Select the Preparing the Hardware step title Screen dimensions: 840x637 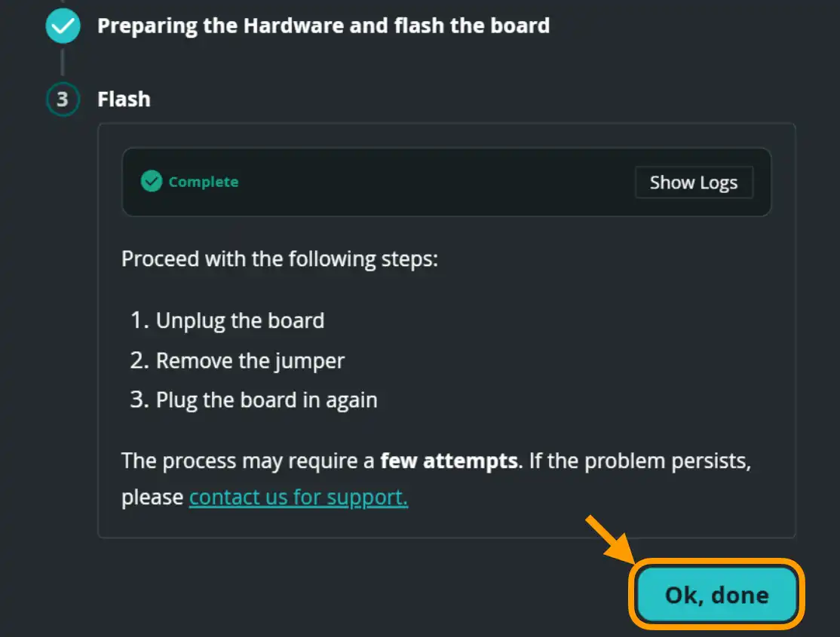pos(323,26)
